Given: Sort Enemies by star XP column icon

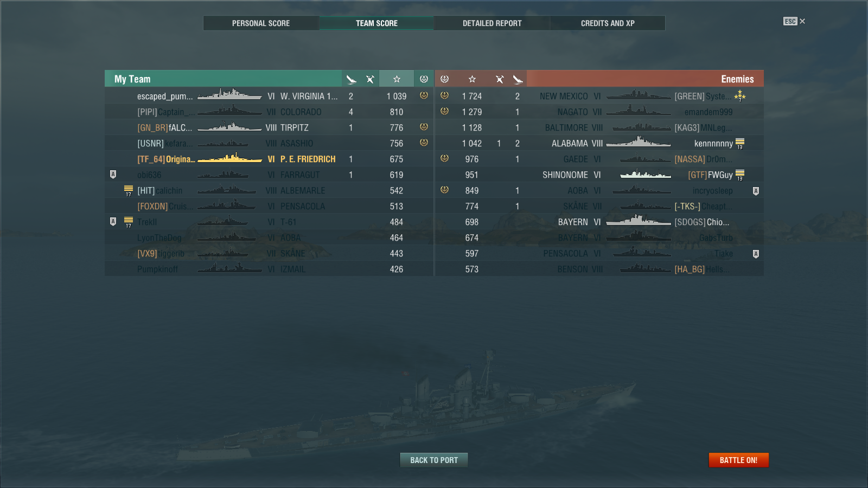Looking at the screenshot, I should [x=472, y=79].
